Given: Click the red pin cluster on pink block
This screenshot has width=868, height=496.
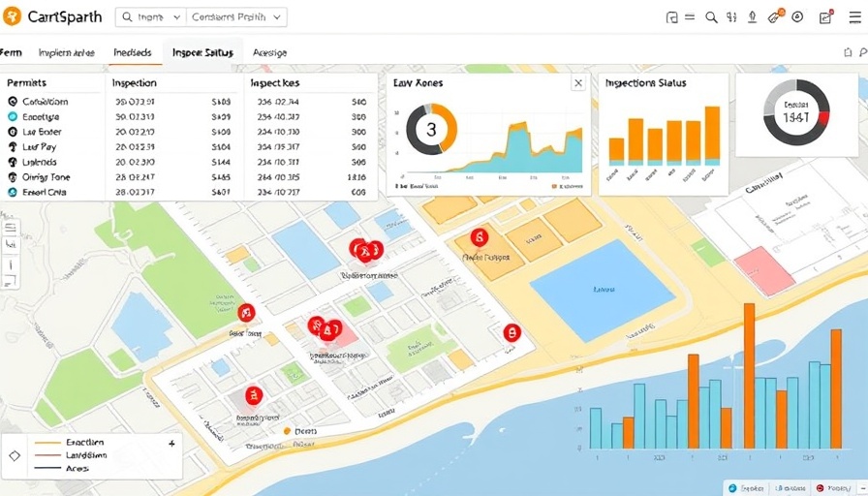Looking at the screenshot, I should (326, 328).
